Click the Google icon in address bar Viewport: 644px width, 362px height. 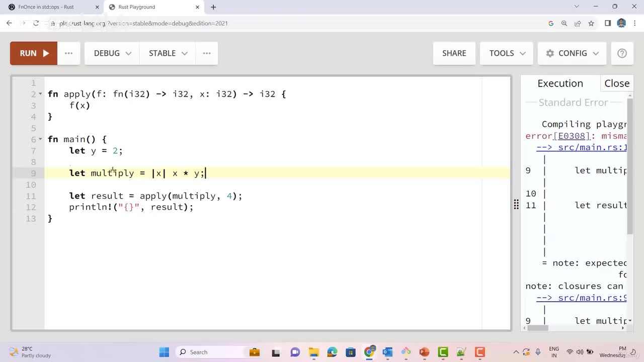(x=551, y=23)
